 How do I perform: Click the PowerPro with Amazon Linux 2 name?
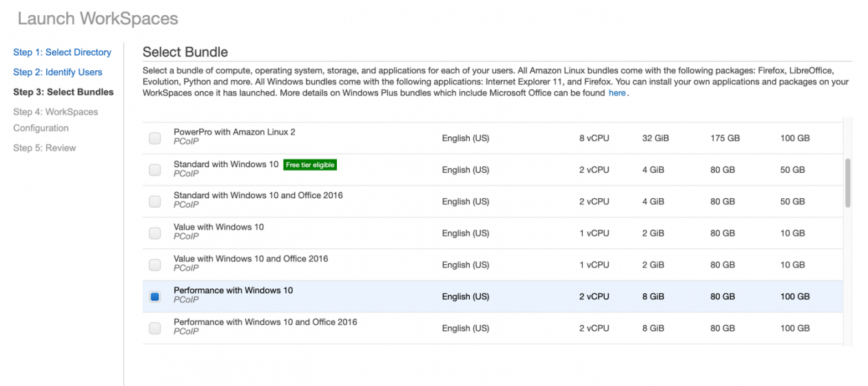coord(234,132)
